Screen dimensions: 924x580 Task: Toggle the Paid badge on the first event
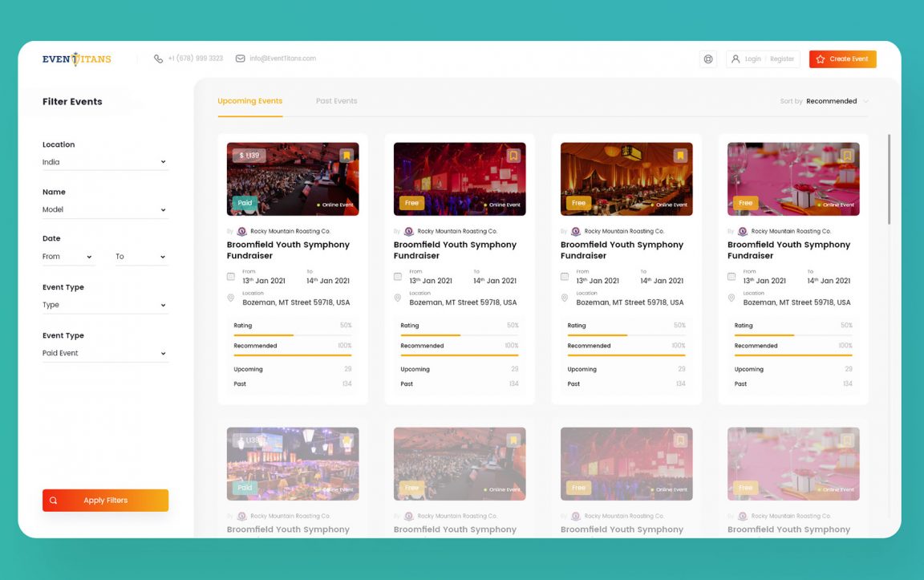(x=244, y=203)
